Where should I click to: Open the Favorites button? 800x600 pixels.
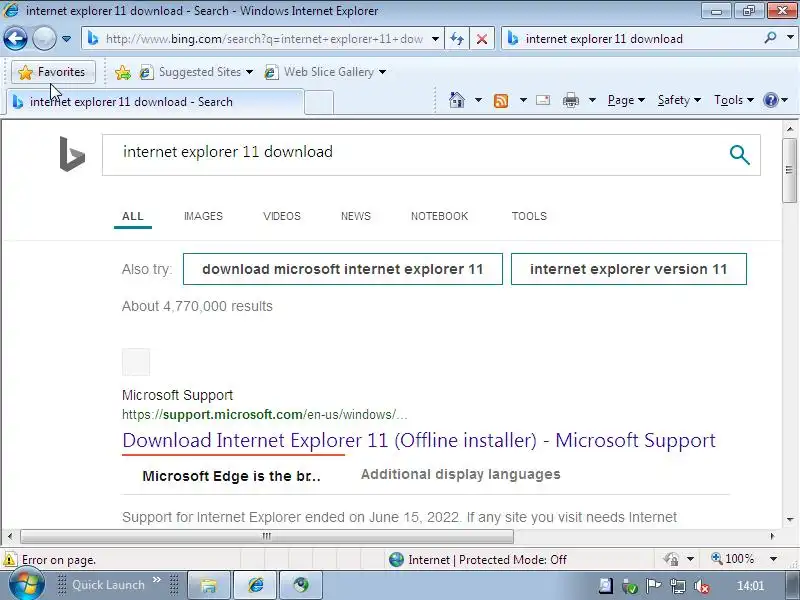tap(53, 72)
